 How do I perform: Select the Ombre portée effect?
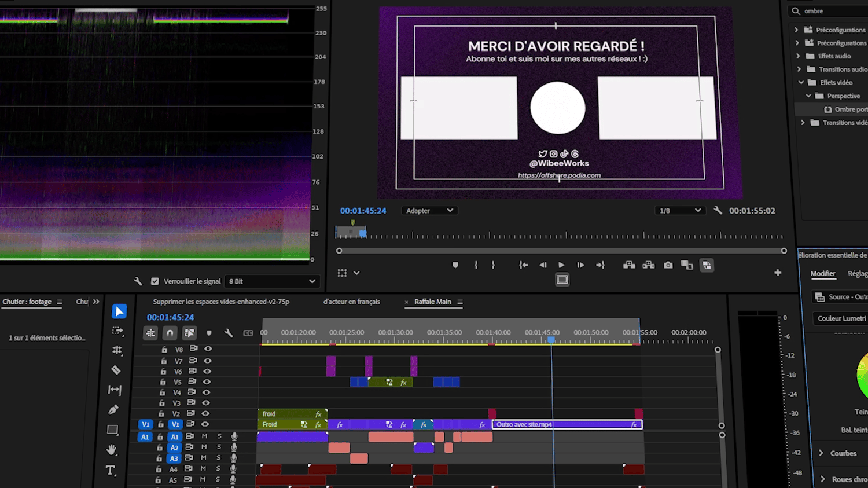click(x=845, y=109)
